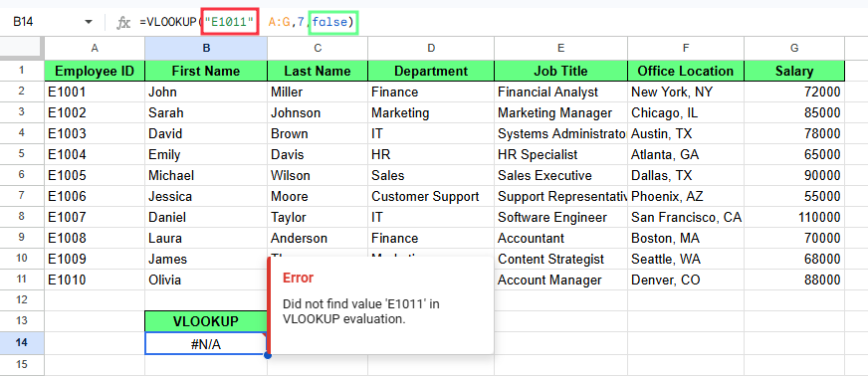Viewport: 868px width, 376px height.
Task: Select salary cell 72000
Action: tap(794, 92)
